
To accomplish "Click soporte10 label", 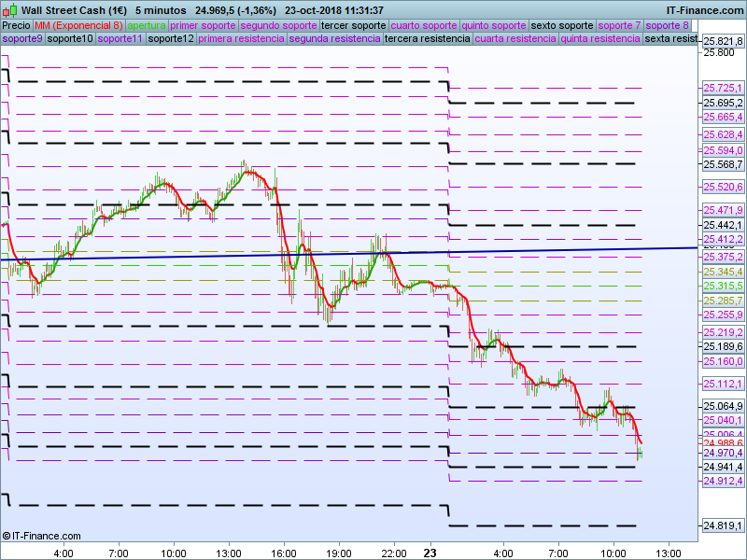I will 70,38.
